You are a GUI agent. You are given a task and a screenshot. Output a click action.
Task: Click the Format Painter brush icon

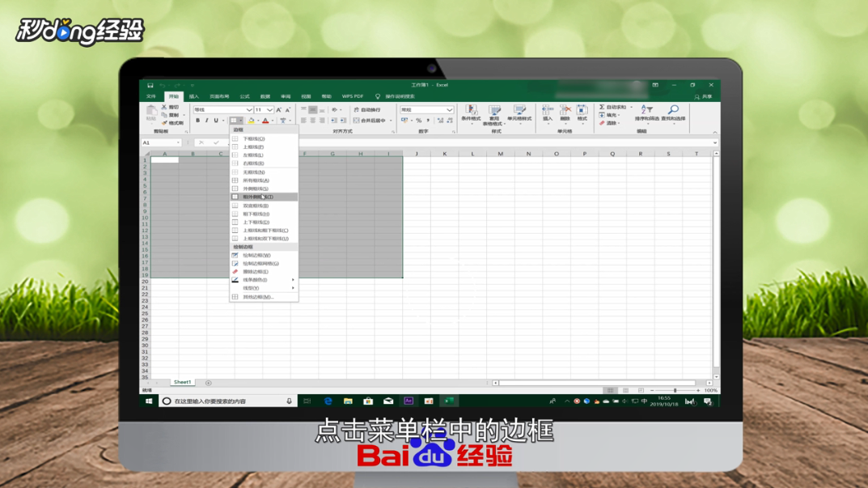[x=164, y=122]
